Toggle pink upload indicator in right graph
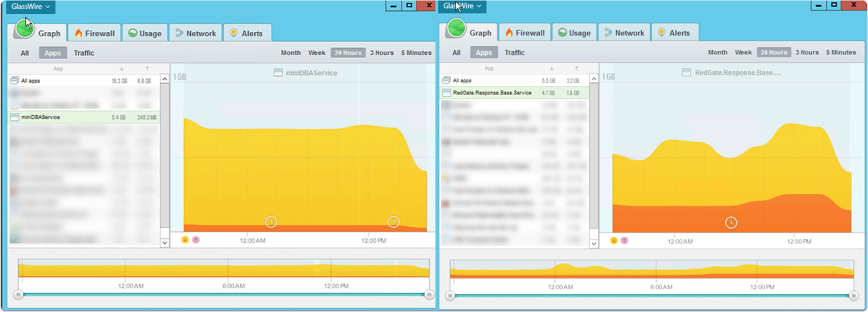868x312 pixels. [625, 240]
